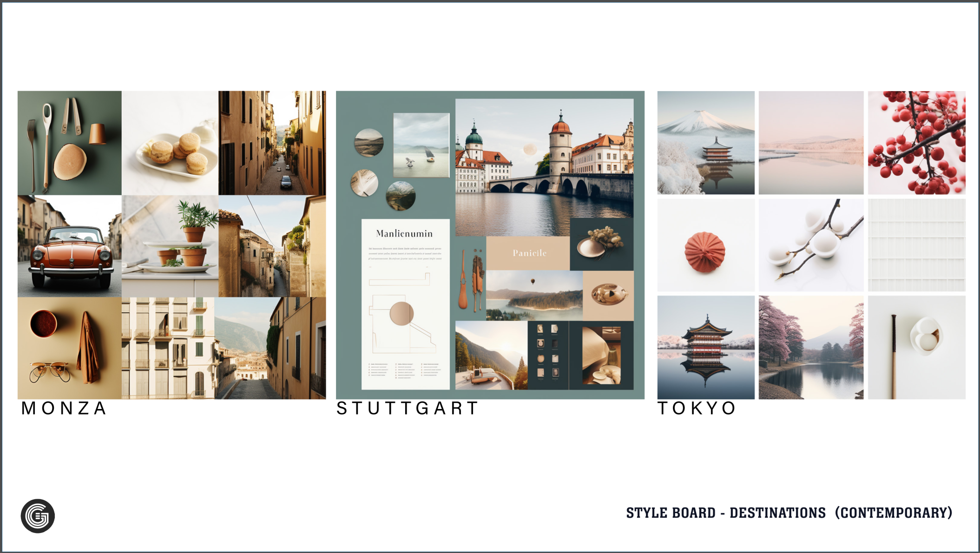This screenshot has width=980, height=553.
Task: Select the sunglasses and scarf photo
Action: (x=70, y=348)
